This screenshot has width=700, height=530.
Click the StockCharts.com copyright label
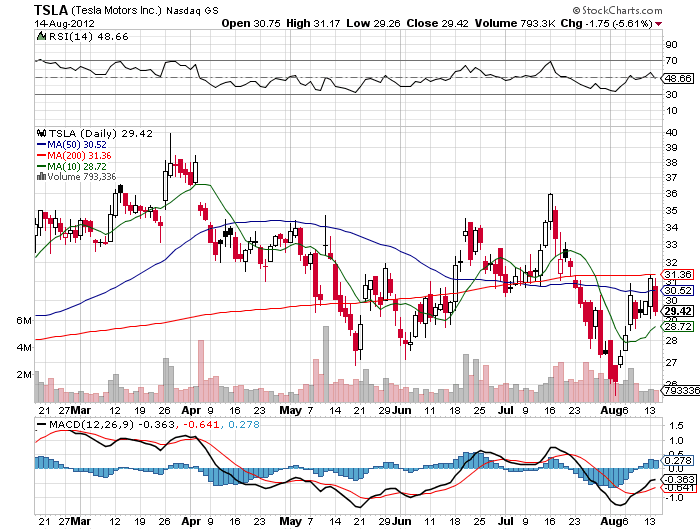[x=617, y=10]
